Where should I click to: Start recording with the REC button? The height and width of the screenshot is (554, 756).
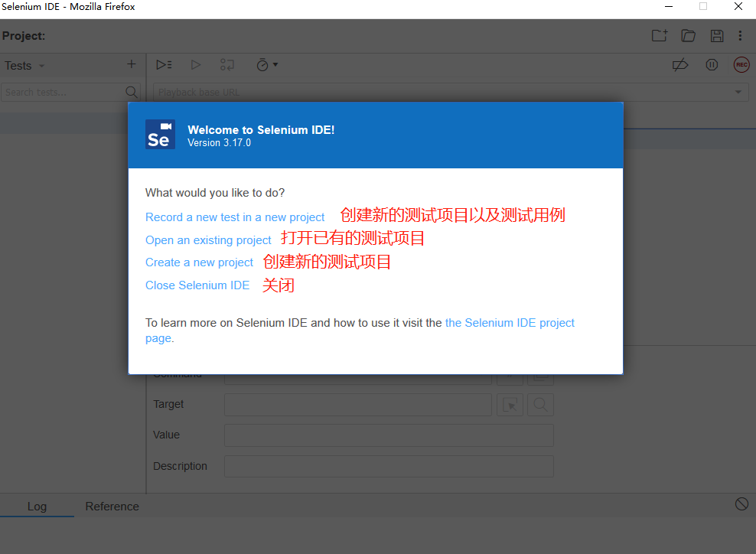[741, 64]
